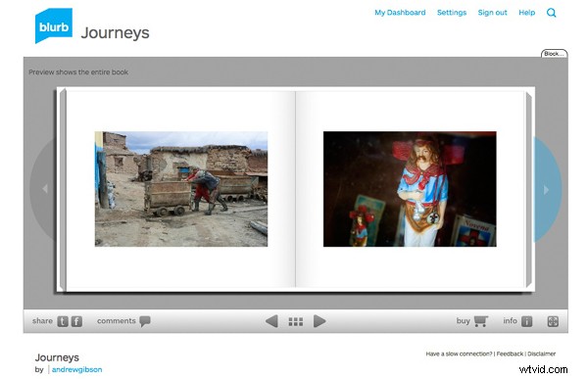The height and width of the screenshot is (379, 588).
Task: Click 'Preview shows the entire book' text
Action: tap(78, 71)
